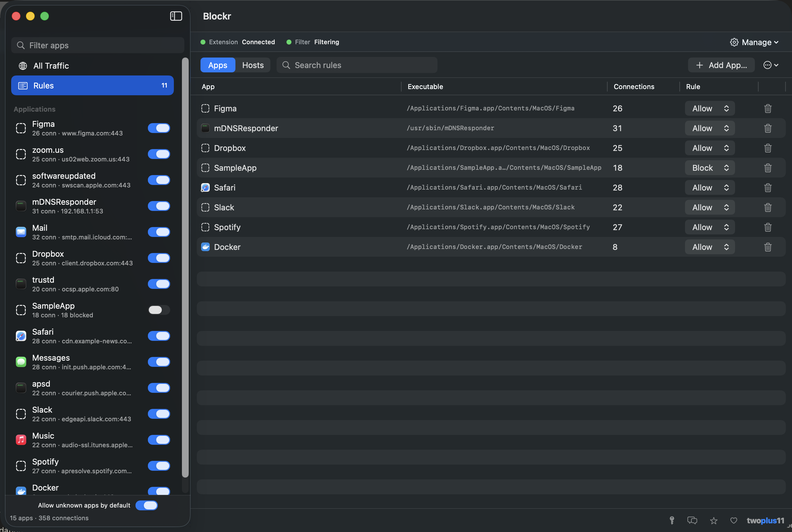This screenshot has height=532, width=792.
Task: Click the Add App button
Action: (x=721, y=65)
